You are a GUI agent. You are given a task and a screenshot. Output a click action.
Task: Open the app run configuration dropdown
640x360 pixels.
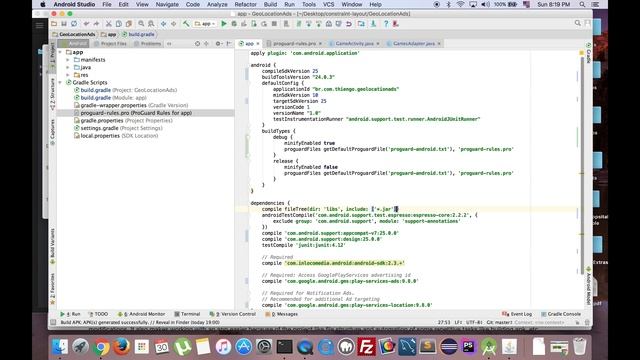pos(205,24)
